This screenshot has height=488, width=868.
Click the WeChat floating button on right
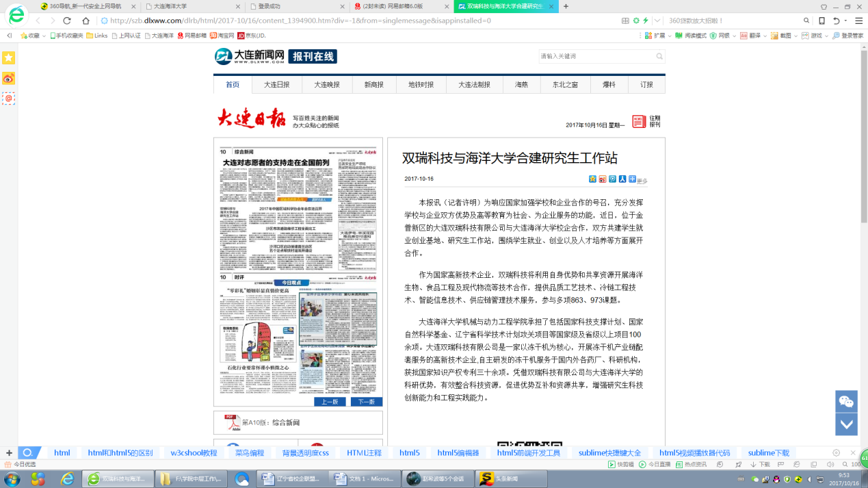[x=846, y=401]
